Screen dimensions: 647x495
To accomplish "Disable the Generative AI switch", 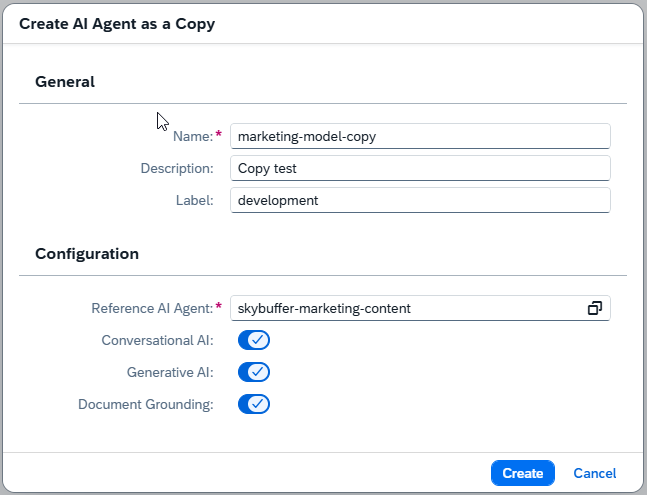I will point(254,372).
